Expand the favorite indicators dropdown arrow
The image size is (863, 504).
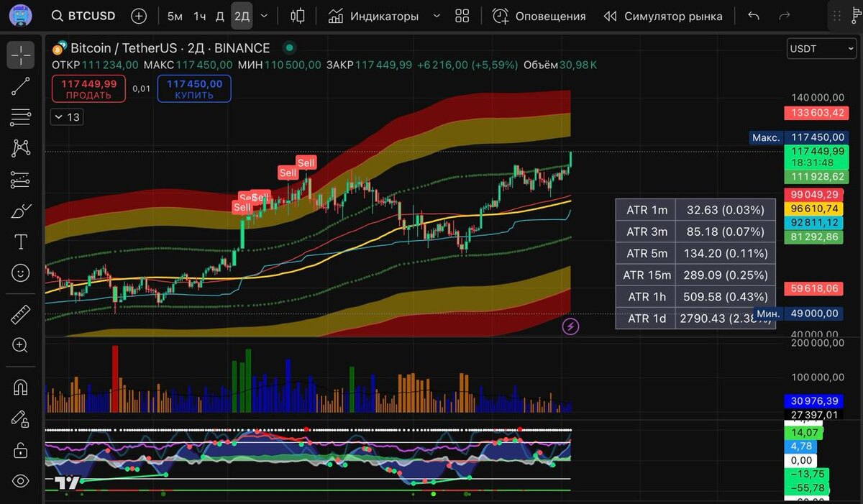pos(436,16)
